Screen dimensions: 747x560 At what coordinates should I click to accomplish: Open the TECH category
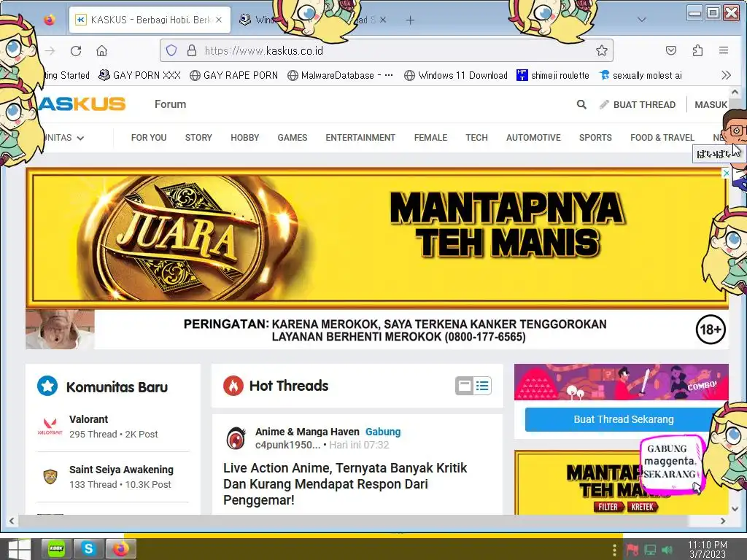coord(476,138)
